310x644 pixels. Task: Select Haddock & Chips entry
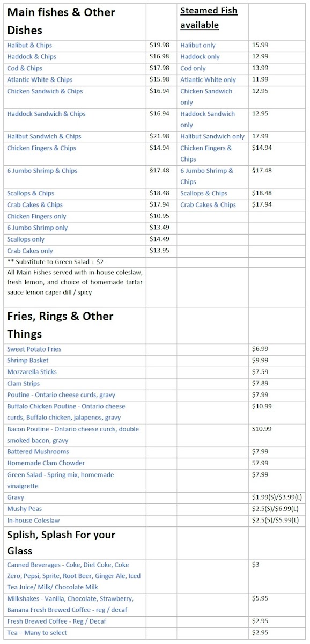pos(32,57)
